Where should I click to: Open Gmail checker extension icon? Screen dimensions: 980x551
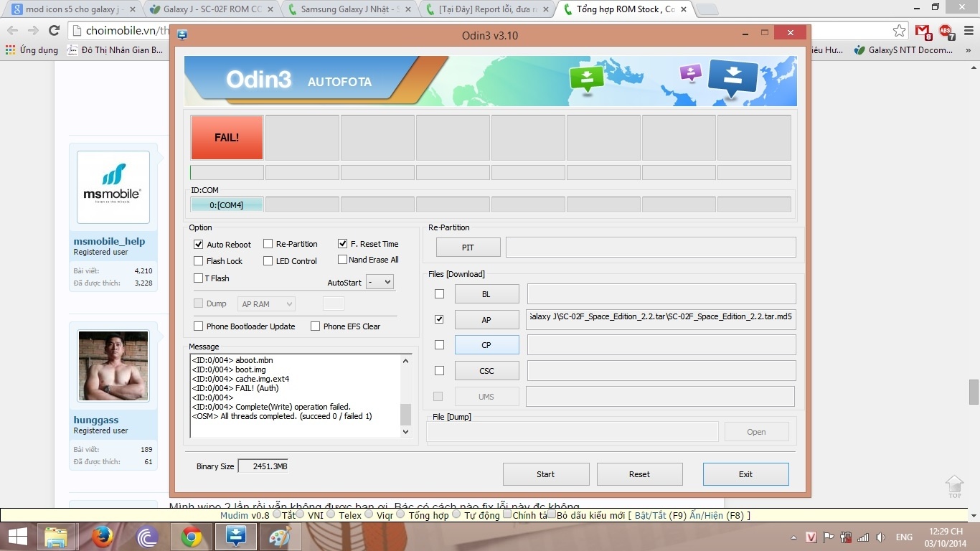923,32
